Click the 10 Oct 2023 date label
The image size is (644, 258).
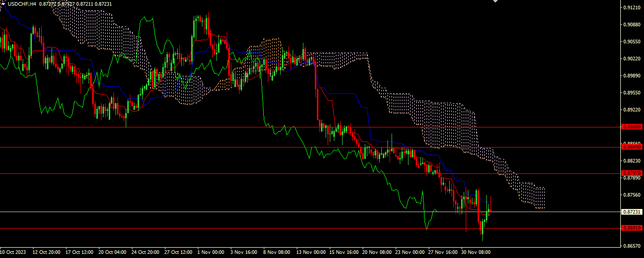pyautogui.click(x=12, y=253)
